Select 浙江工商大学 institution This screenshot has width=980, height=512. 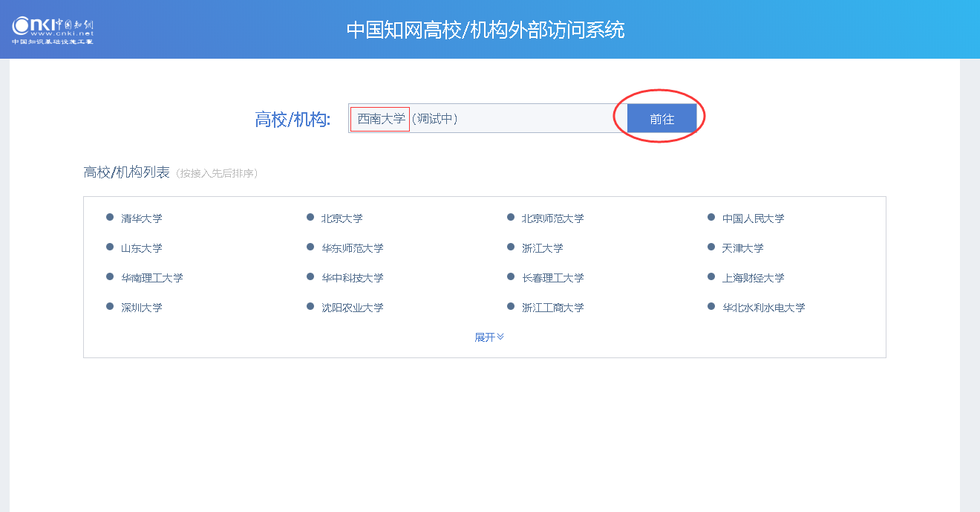pyautogui.click(x=552, y=308)
